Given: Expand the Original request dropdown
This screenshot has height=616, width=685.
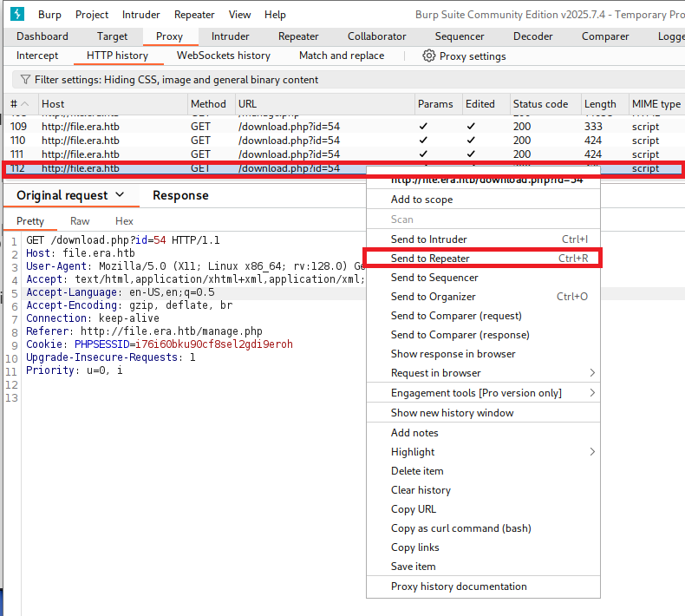Looking at the screenshot, I should click(x=120, y=195).
